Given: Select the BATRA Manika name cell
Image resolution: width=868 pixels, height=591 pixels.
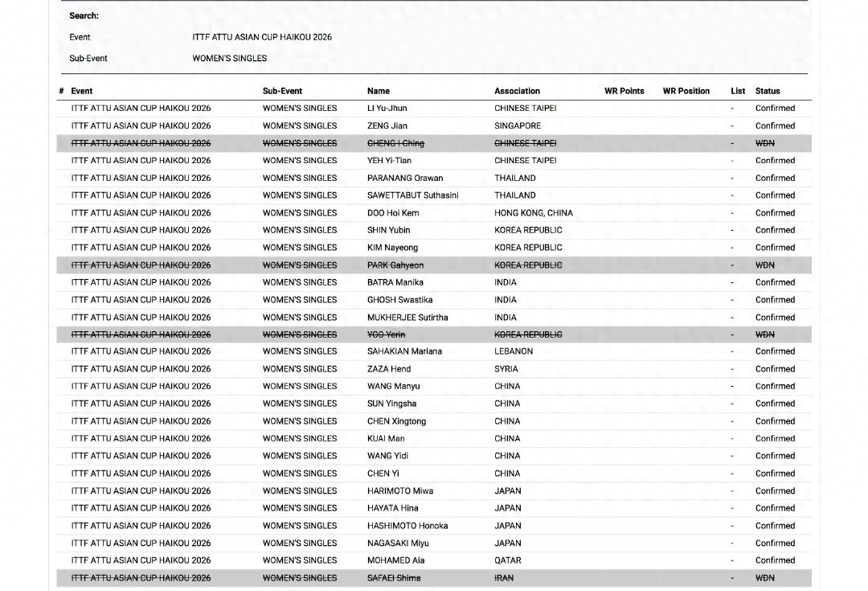Looking at the screenshot, I should point(395,282).
